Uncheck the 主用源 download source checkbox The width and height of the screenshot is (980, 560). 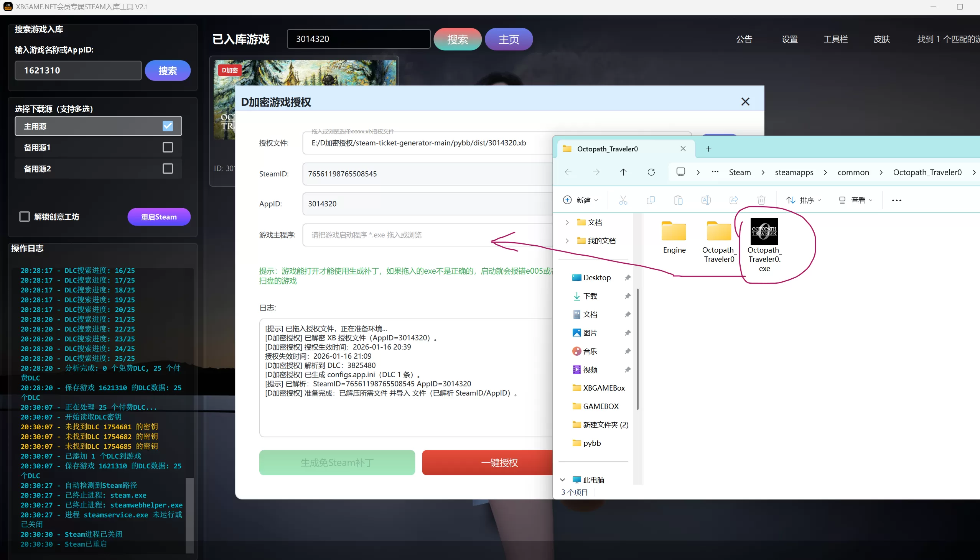coord(168,126)
